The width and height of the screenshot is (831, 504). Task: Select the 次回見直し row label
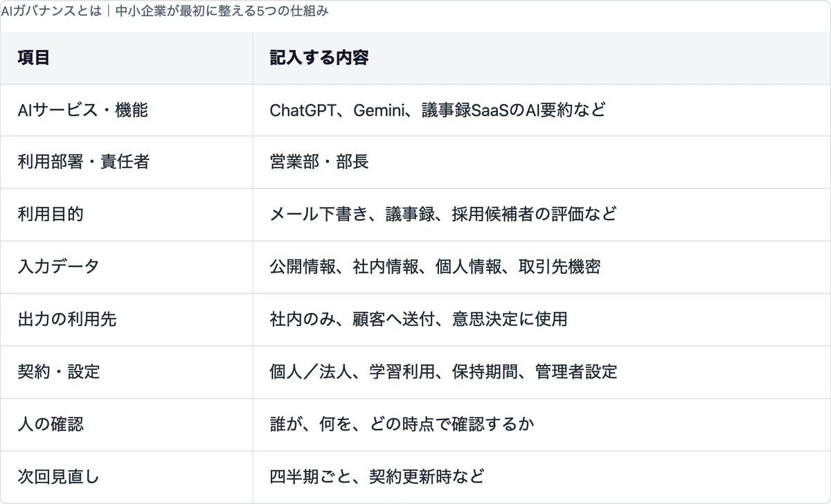coord(59,477)
